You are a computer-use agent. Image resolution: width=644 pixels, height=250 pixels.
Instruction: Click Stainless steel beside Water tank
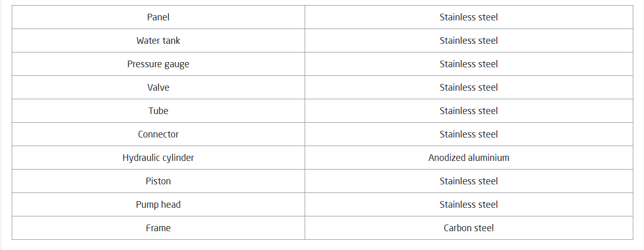coord(469,41)
